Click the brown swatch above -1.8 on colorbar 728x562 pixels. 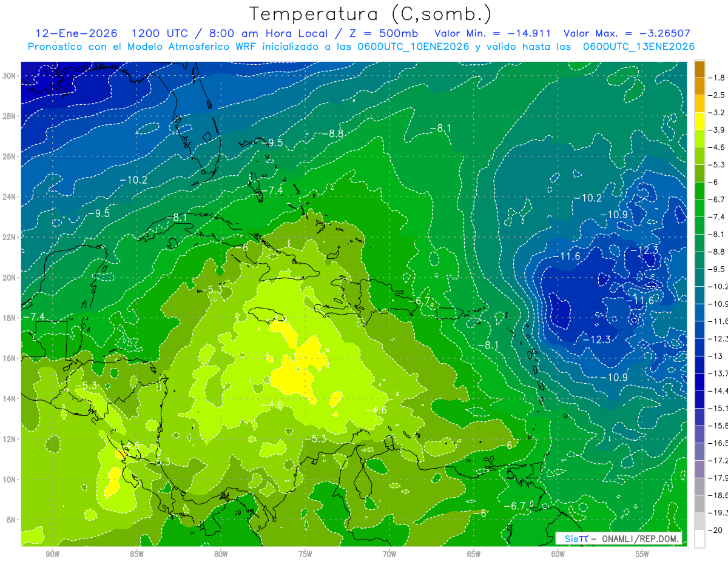coord(699,69)
